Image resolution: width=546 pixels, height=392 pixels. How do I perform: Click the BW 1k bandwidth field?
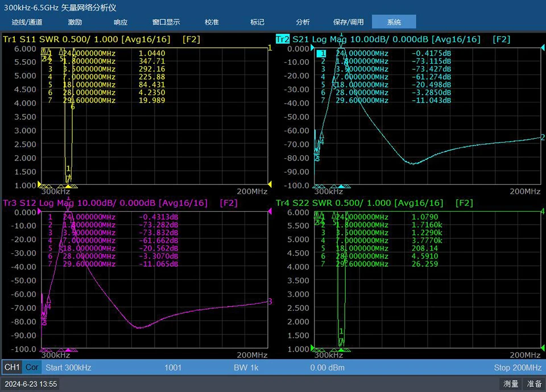[246, 368]
